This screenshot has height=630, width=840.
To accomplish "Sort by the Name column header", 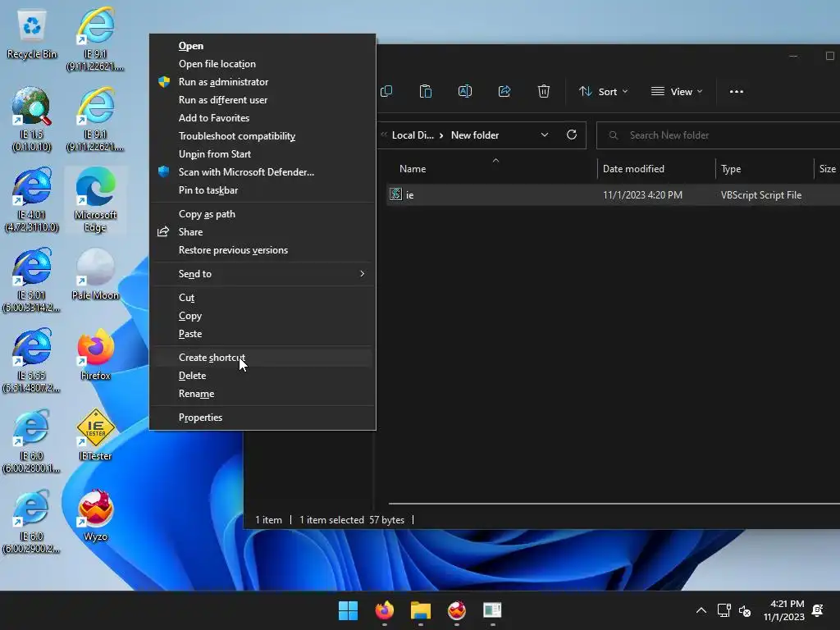I will pos(413,169).
